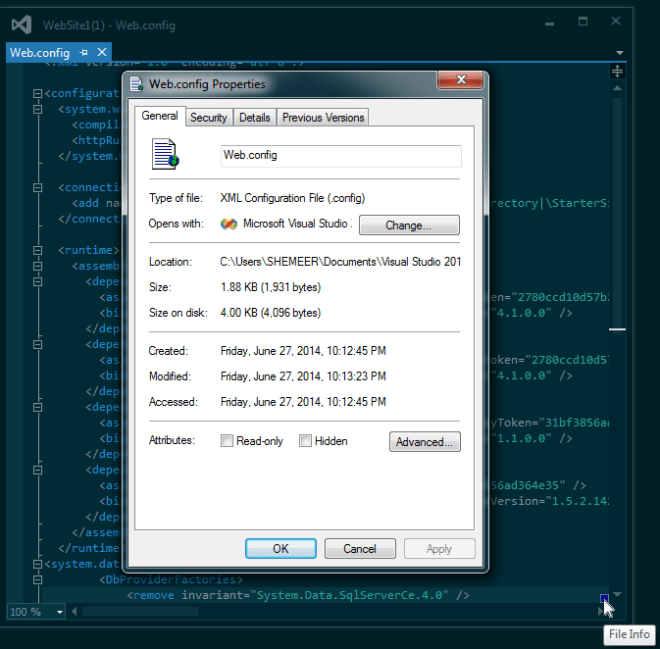Click the Microsoft Visual Studio program icon
Viewport: 660px width, 649px height.
click(229, 224)
